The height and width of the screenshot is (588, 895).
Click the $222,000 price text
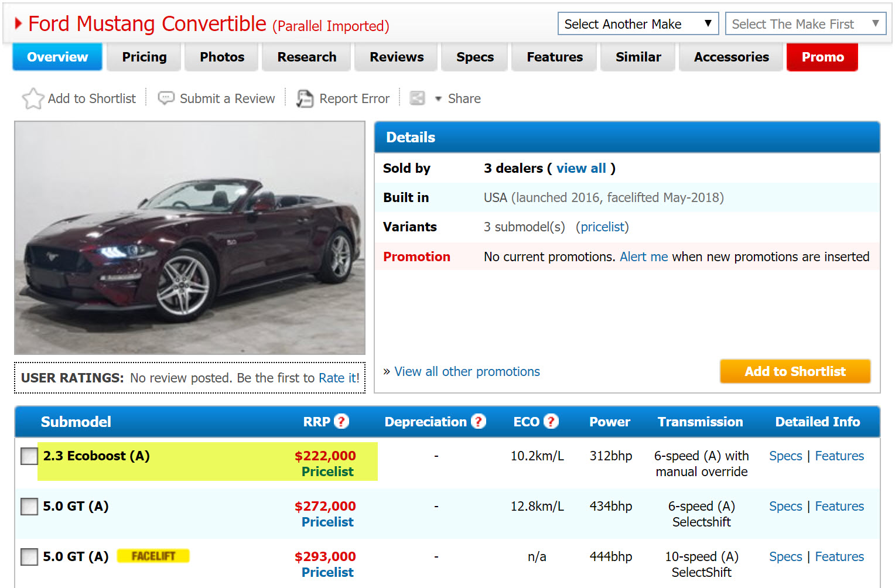(x=325, y=456)
